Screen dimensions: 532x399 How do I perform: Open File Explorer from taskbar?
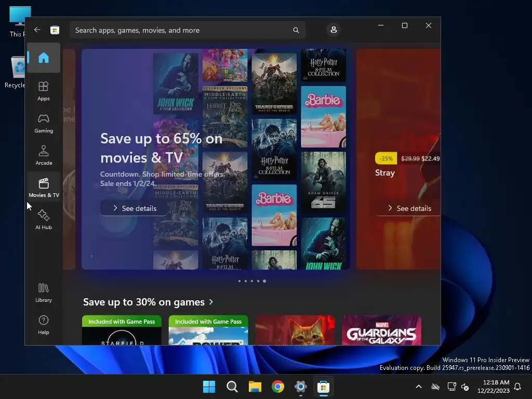point(255,387)
